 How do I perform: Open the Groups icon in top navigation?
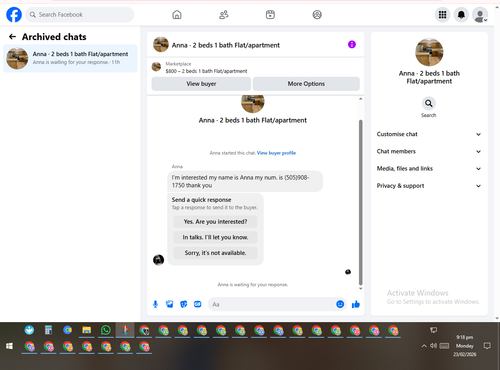click(317, 15)
